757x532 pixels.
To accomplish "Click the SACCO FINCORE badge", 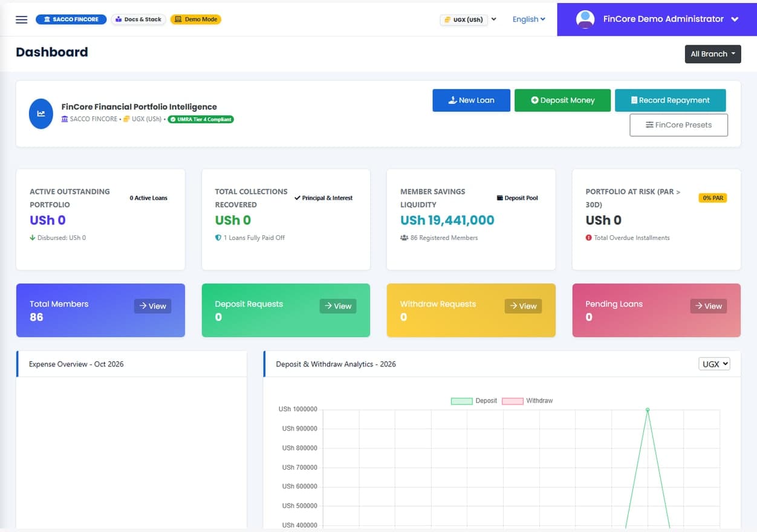I will [71, 19].
